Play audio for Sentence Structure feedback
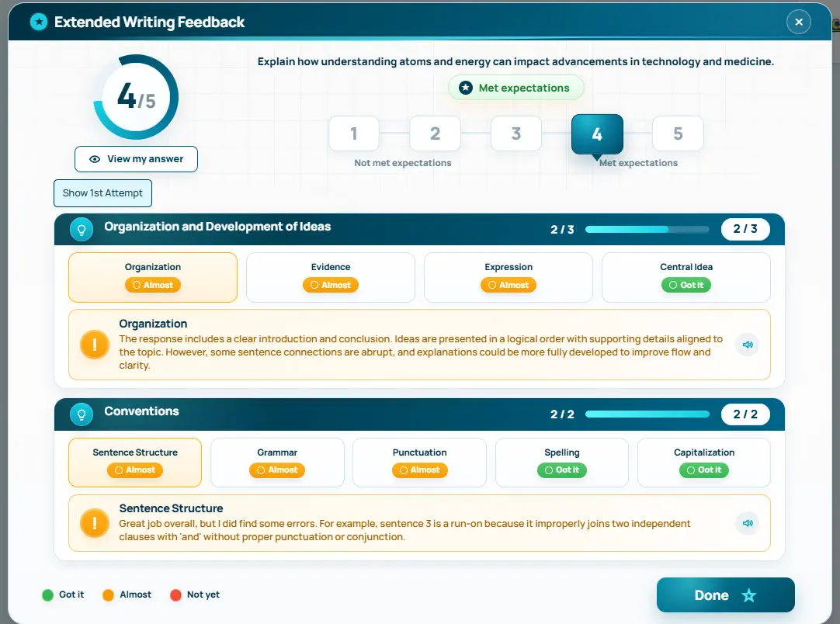Viewport: 840px width, 624px height. pyautogui.click(x=748, y=523)
